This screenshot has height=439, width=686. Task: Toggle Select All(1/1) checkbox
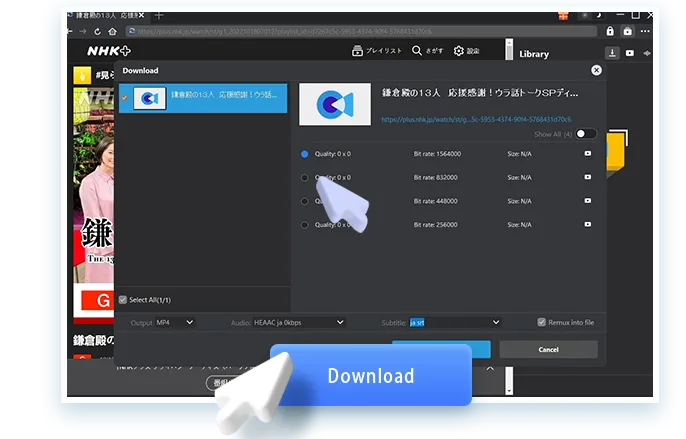[123, 300]
